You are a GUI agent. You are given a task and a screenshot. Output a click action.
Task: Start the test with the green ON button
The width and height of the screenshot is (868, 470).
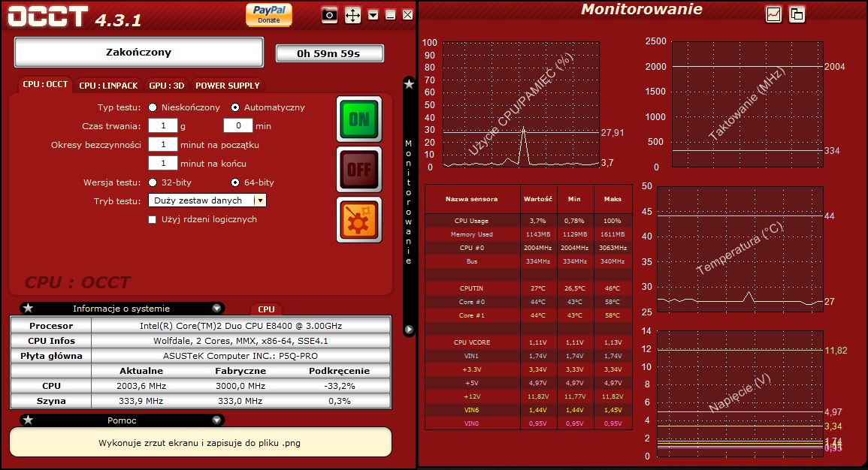pyautogui.click(x=359, y=119)
